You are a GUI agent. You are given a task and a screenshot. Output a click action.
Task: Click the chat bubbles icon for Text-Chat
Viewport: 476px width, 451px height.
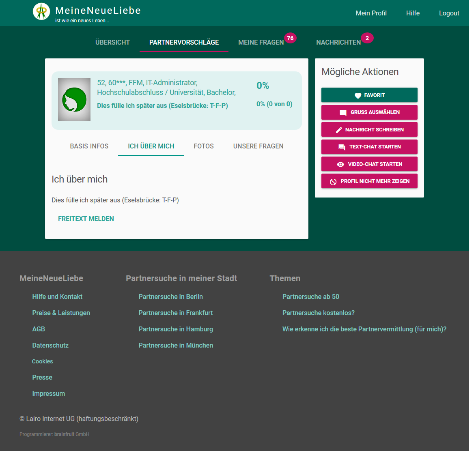coord(342,147)
